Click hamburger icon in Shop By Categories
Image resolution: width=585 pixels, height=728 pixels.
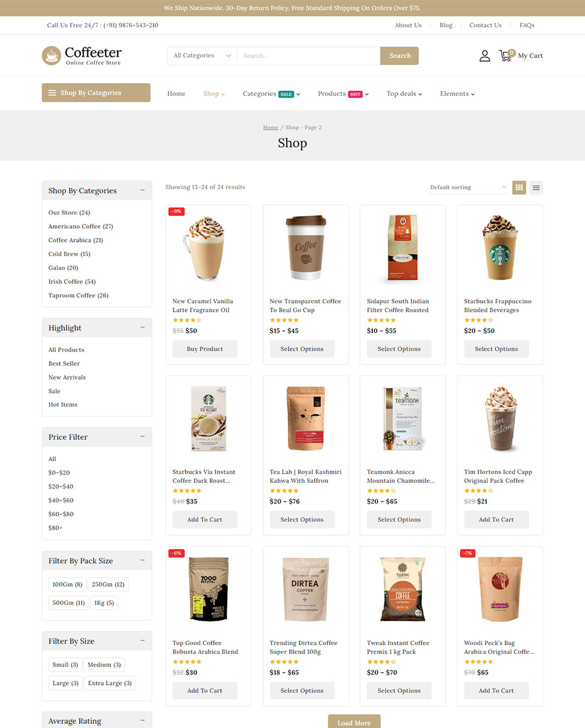click(x=52, y=93)
